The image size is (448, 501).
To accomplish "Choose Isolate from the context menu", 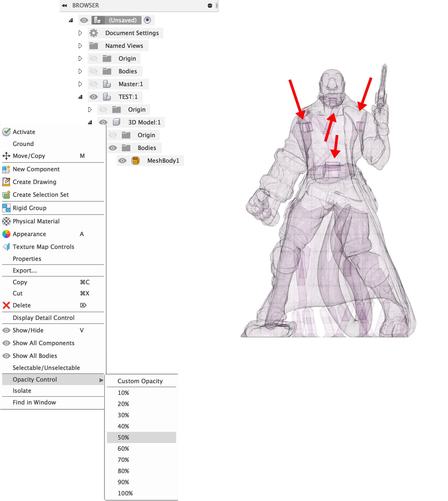I will point(53,391).
